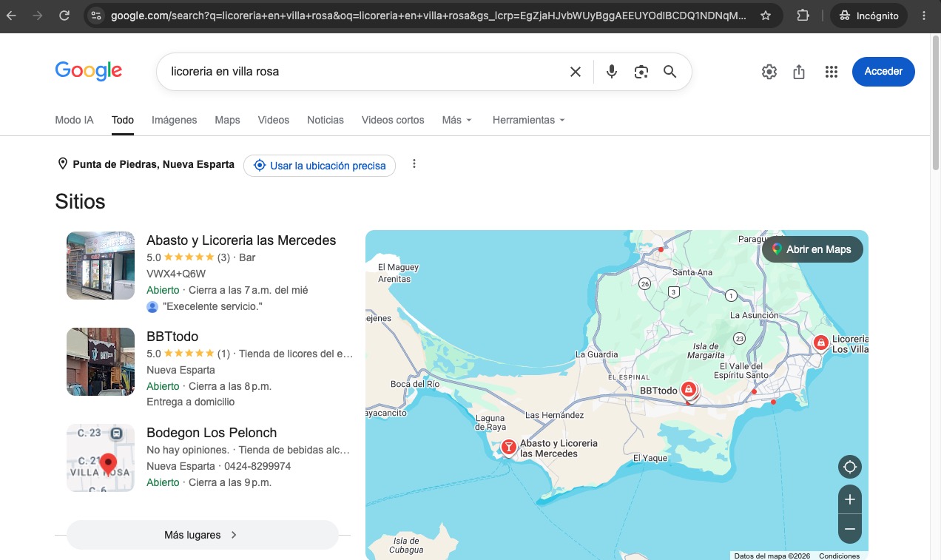Open Google Lens image search icon

point(641,72)
